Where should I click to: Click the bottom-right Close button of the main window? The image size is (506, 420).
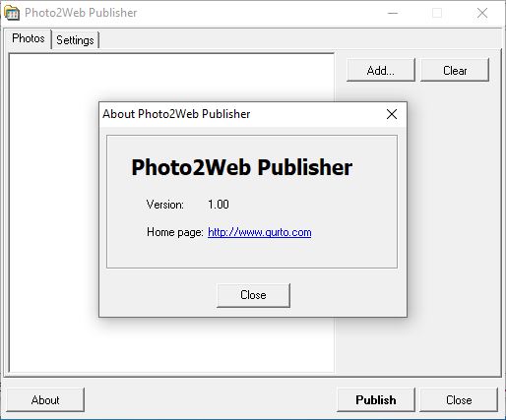click(x=459, y=400)
